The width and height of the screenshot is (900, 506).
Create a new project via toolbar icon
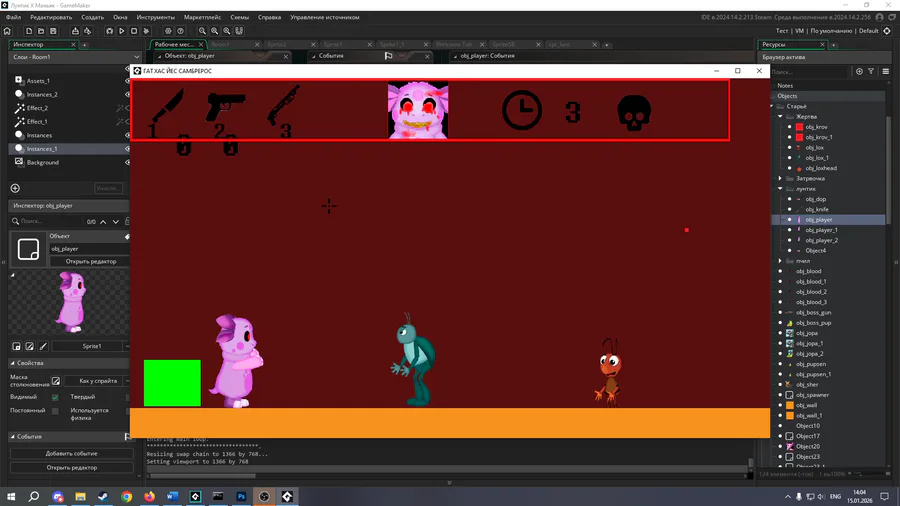pos(29,31)
